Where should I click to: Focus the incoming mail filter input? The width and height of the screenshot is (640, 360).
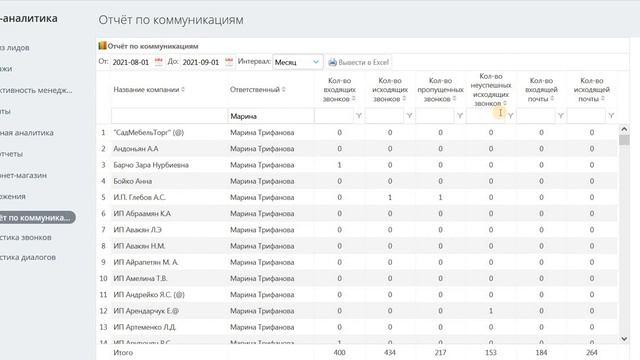pos(536,116)
